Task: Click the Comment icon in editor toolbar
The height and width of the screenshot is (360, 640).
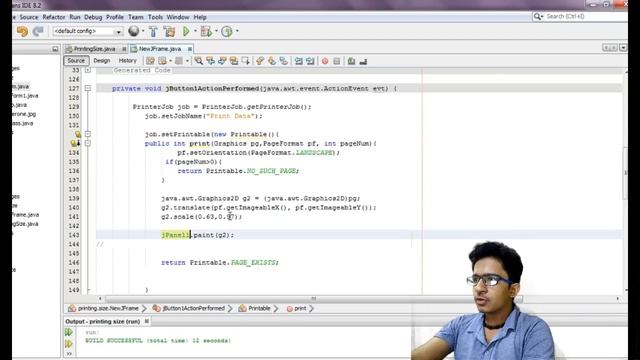Action: pyautogui.click(x=351, y=61)
